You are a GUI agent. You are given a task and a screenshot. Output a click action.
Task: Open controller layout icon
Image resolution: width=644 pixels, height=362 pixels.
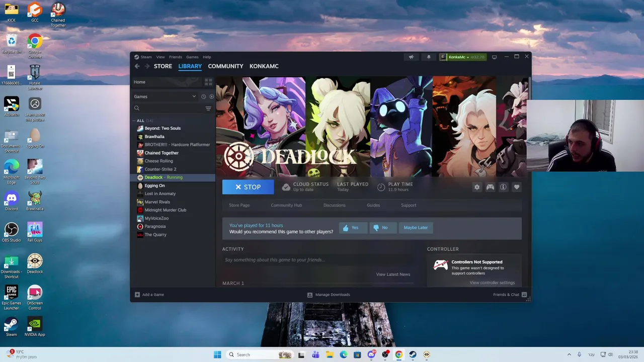490,187
